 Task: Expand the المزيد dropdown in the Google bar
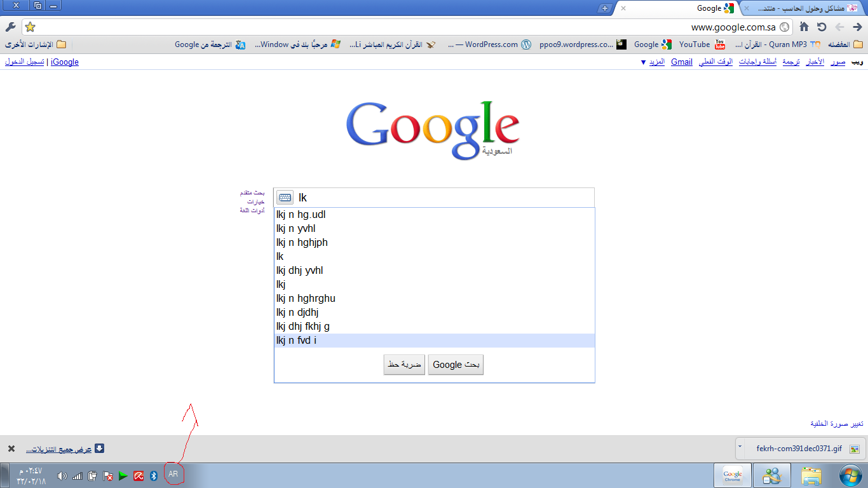click(656, 62)
